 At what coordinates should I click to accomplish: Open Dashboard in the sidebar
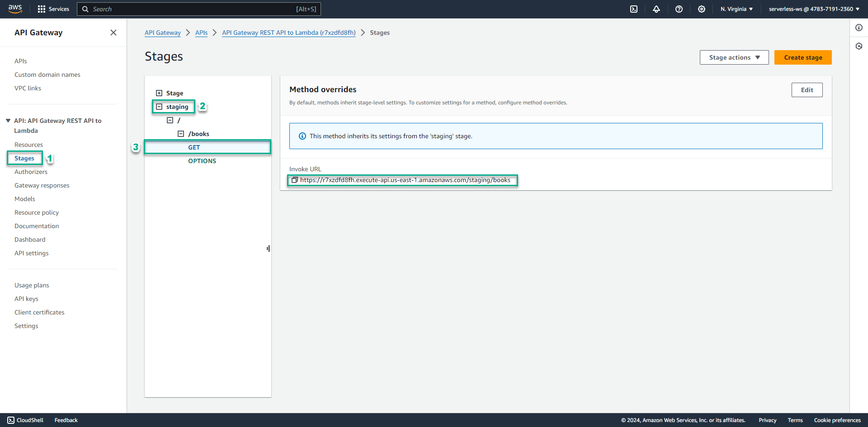pyautogui.click(x=30, y=239)
